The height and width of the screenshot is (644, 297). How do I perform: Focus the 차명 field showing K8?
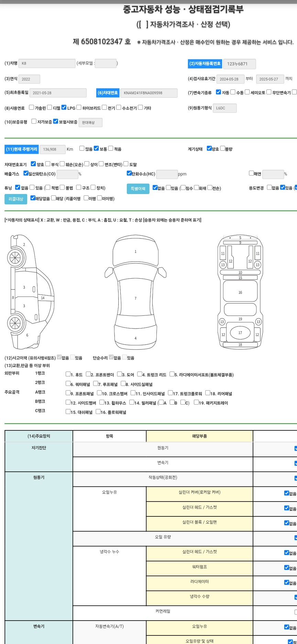pyautogui.click(x=47, y=63)
